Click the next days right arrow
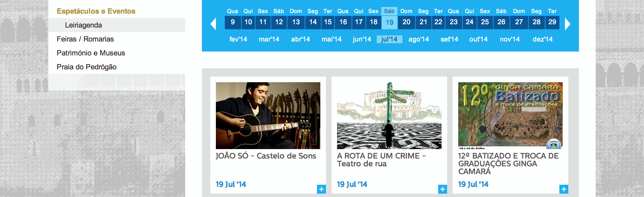644x197 pixels. click(567, 24)
